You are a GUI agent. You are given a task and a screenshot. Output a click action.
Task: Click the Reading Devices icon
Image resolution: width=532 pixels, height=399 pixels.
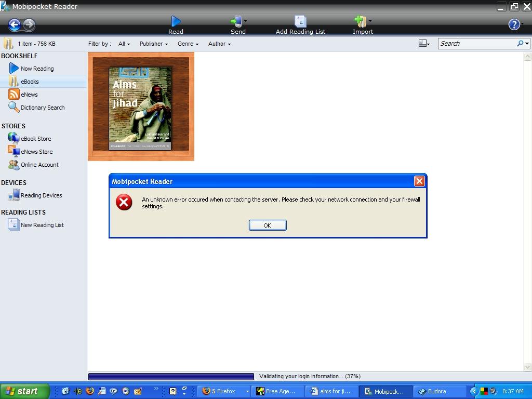(x=14, y=195)
